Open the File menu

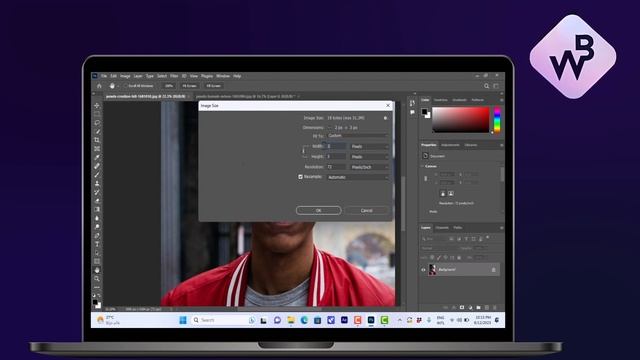click(x=104, y=76)
